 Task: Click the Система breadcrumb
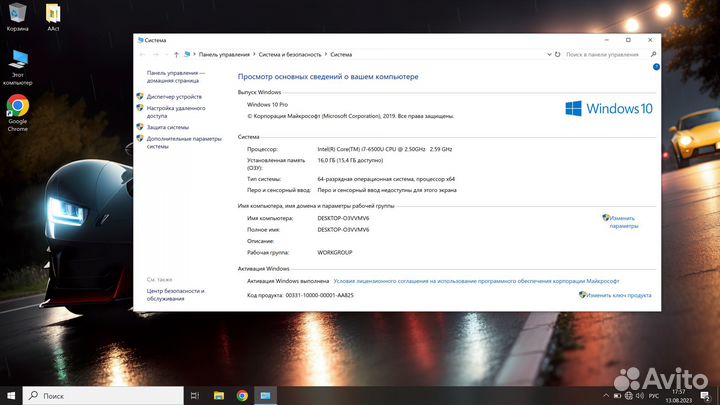click(x=341, y=54)
